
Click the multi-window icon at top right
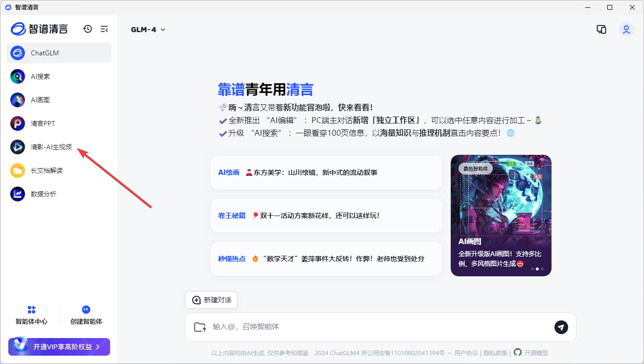tap(601, 29)
